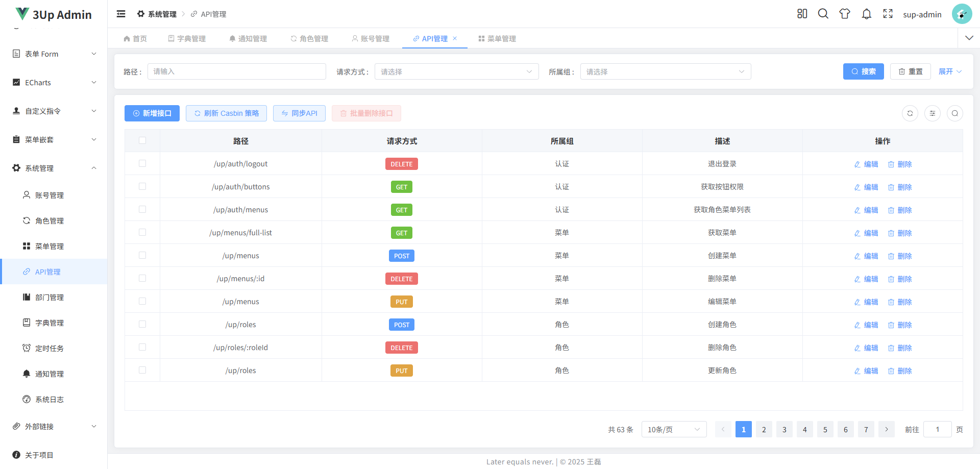Check the /up/auth/logout row checkbox

pyautogui.click(x=142, y=163)
